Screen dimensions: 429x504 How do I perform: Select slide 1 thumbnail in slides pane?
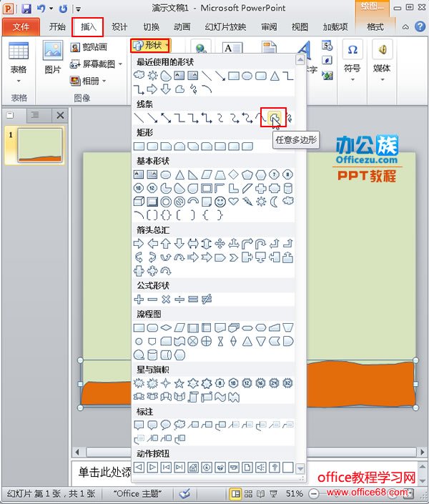40,145
